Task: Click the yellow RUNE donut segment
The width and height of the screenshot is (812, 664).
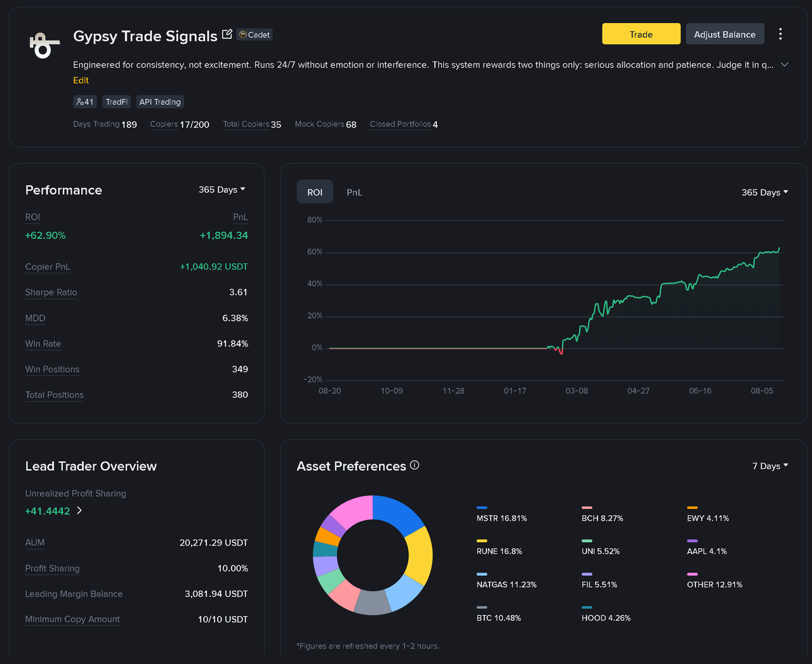Action: 419,557
